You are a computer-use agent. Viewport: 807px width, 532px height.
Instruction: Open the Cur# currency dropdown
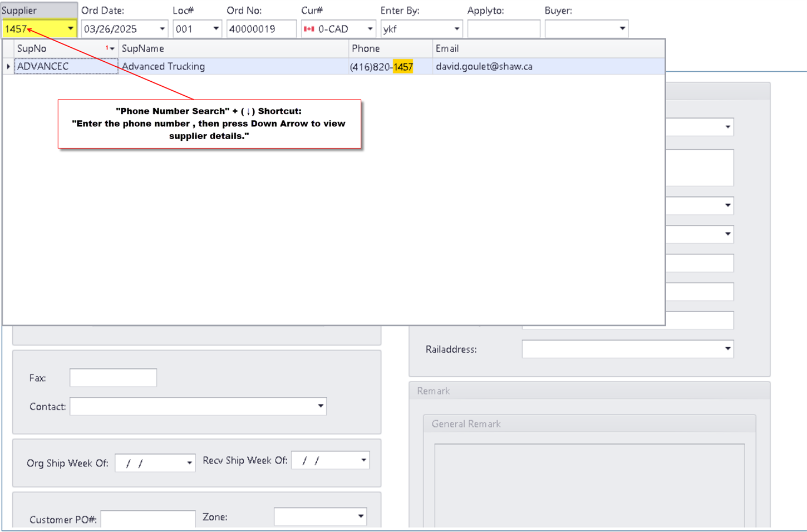click(x=370, y=29)
